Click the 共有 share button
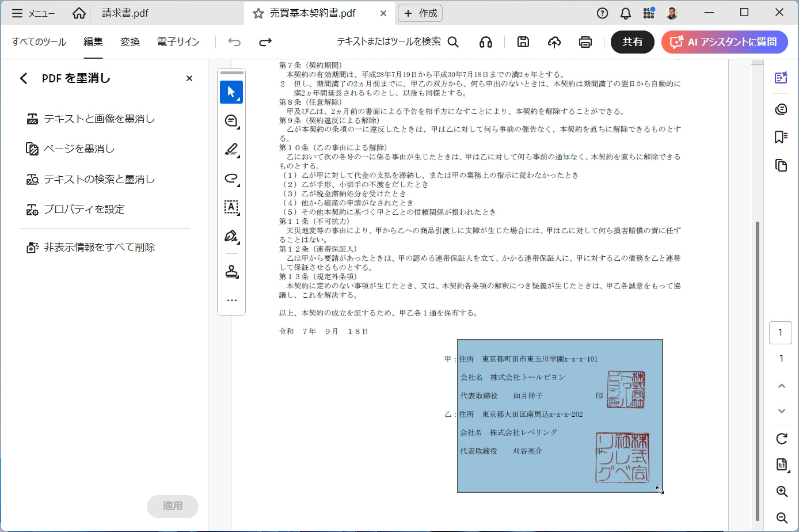The height and width of the screenshot is (532, 799). click(x=633, y=41)
